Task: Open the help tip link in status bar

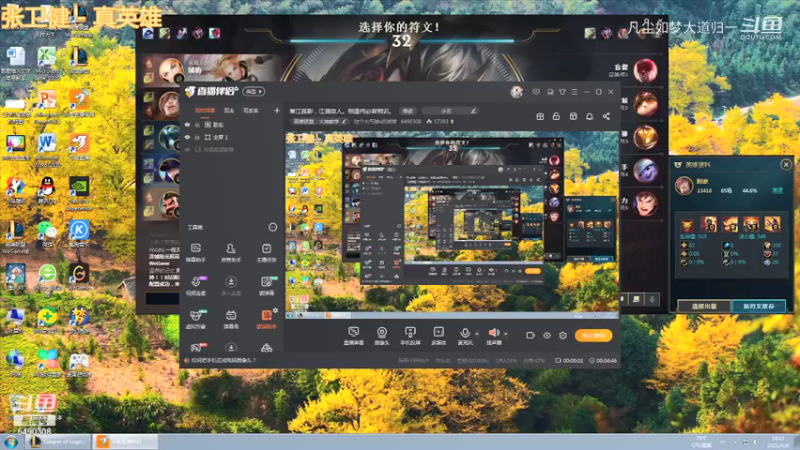Action: pyautogui.click(x=223, y=360)
